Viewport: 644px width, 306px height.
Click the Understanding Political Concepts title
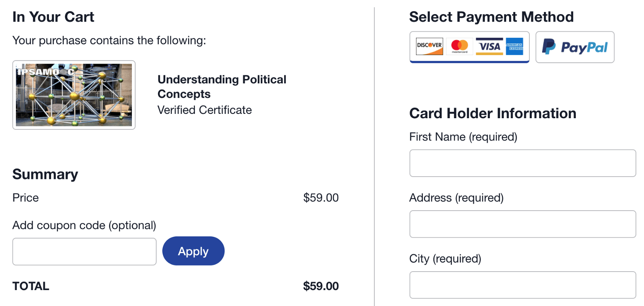coord(222,87)
